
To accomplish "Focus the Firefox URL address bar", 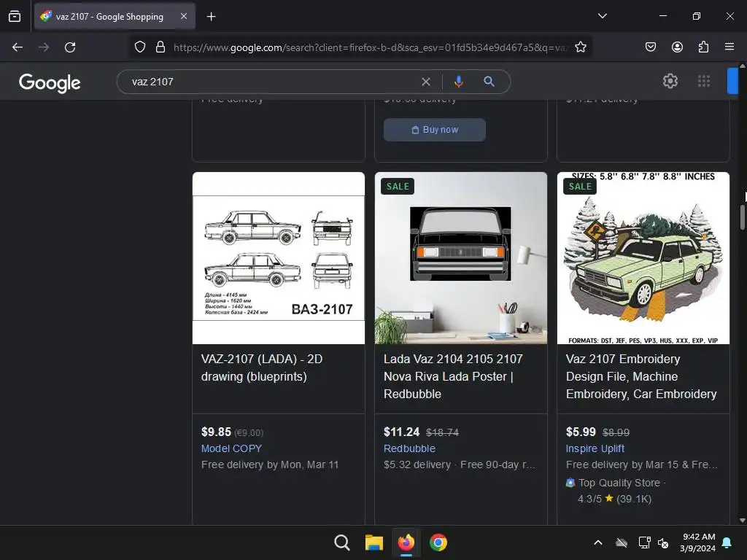I will pyautogui.click(x=371, y=47).
